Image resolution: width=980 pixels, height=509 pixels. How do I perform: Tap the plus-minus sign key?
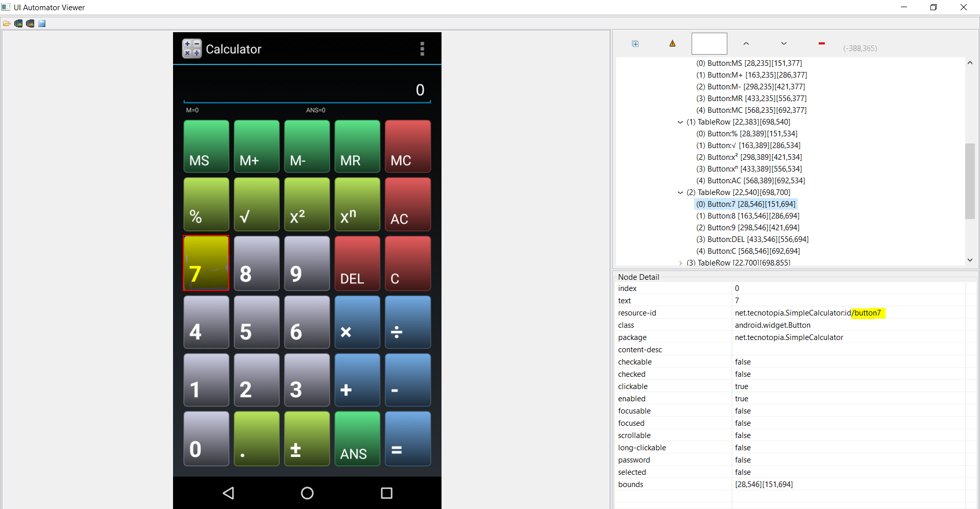[307, 439]
